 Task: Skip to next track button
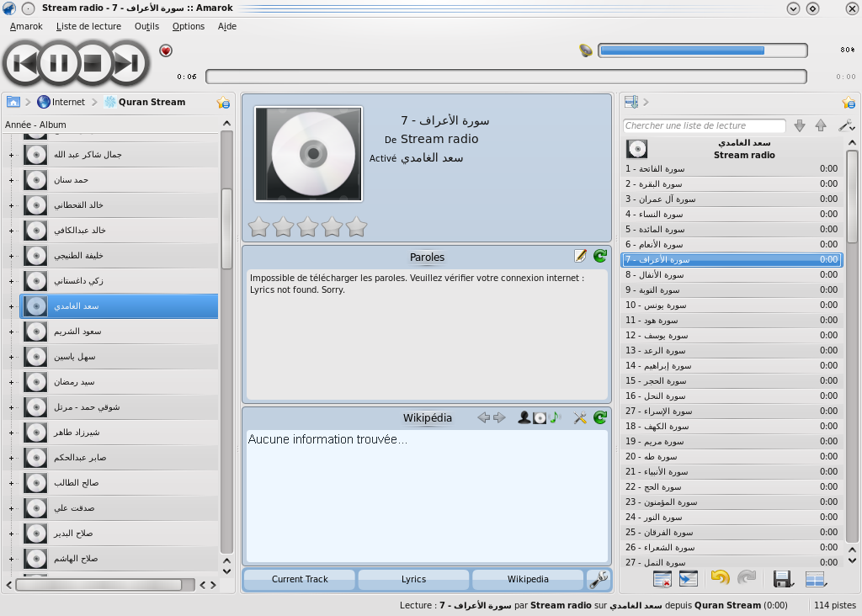click(127, 63)
